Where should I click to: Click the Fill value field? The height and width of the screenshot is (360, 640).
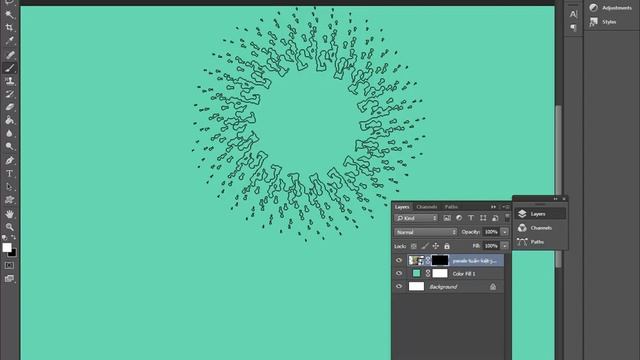491,246
